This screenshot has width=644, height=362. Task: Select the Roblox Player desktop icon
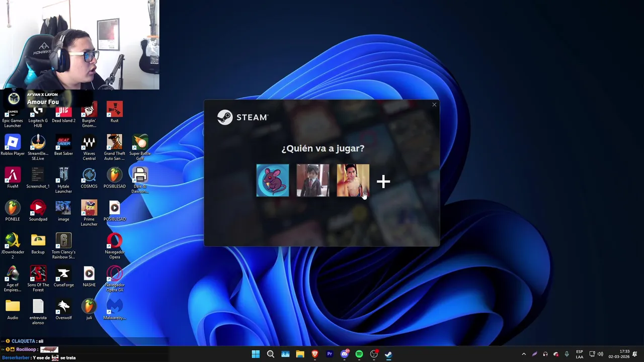click(13, 145)
